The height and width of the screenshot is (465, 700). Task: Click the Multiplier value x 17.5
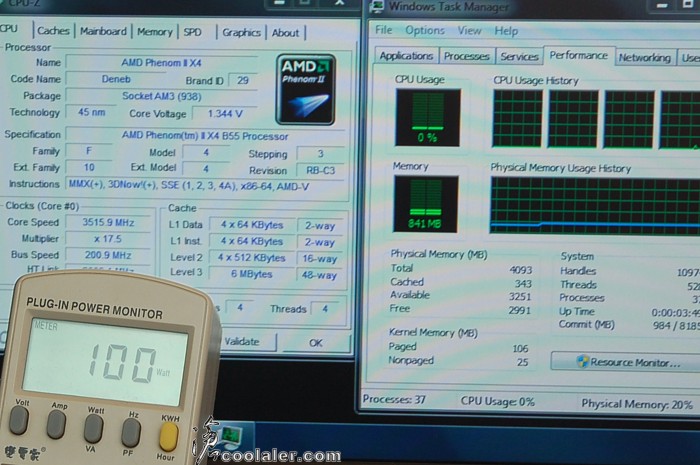(108, 239)
